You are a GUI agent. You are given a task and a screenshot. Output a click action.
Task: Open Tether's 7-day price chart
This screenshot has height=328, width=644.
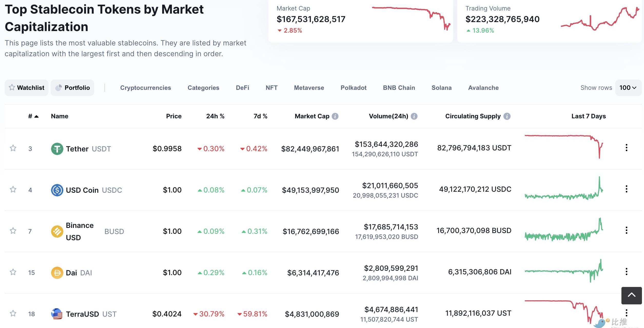click(x=564, y=147)
